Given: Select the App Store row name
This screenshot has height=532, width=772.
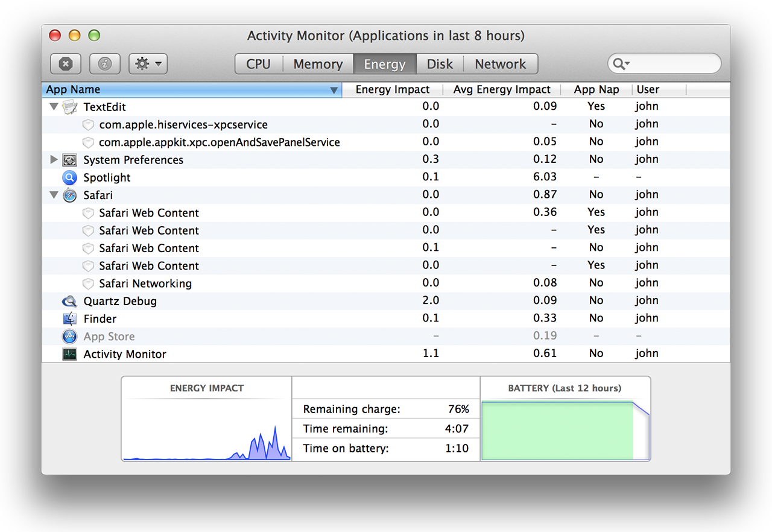Looking at the screenshot, I should point(109,337).
